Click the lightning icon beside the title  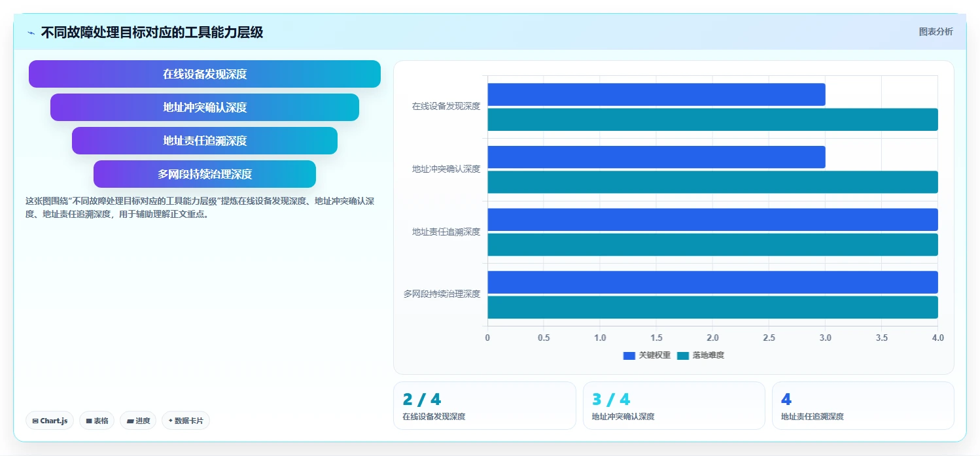(31, 33)
